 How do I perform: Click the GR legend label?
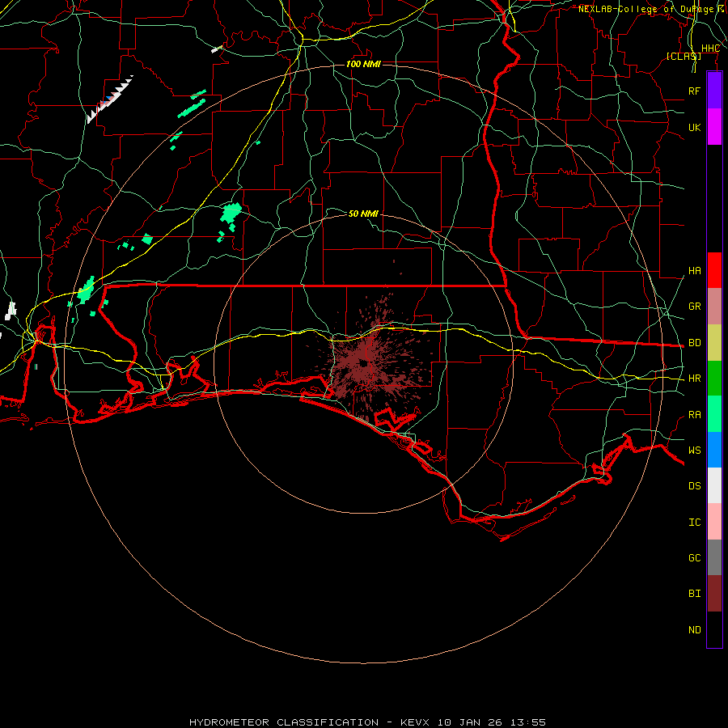(694, 307)
